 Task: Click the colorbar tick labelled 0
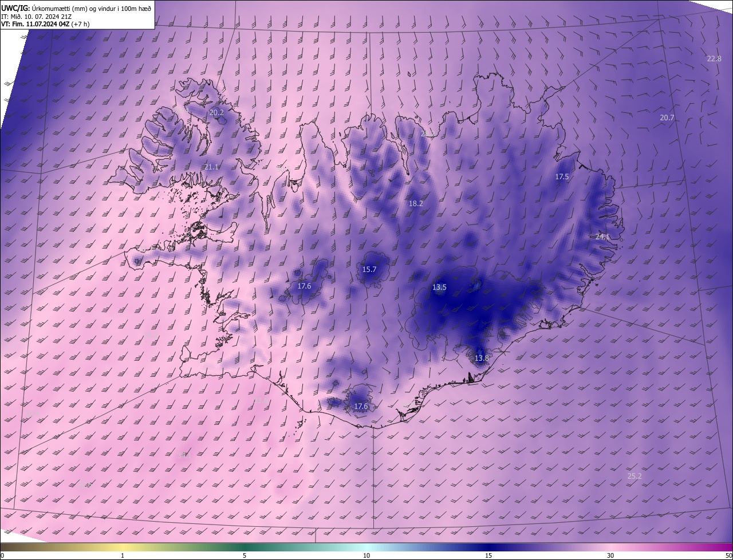[x=2, y=555]
